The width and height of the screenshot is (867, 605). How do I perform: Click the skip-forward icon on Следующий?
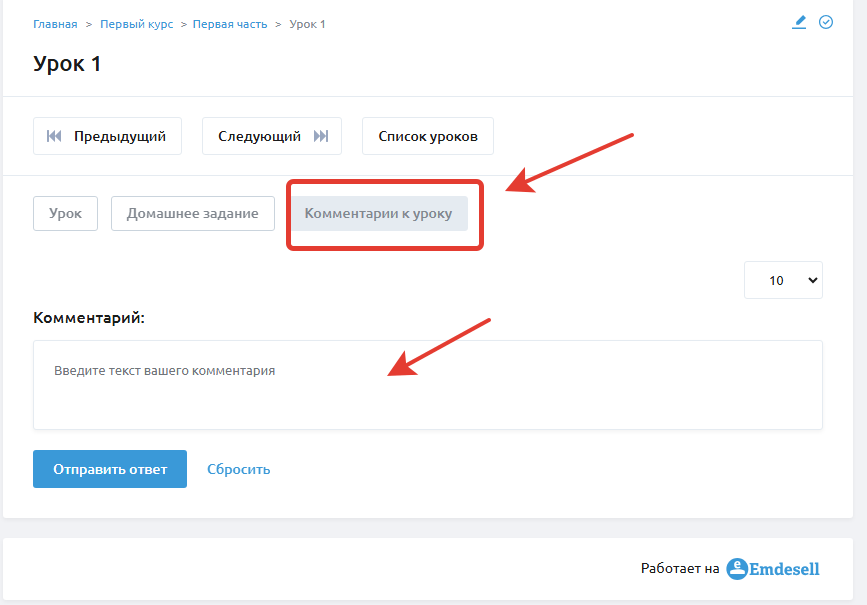click(321, 136)
